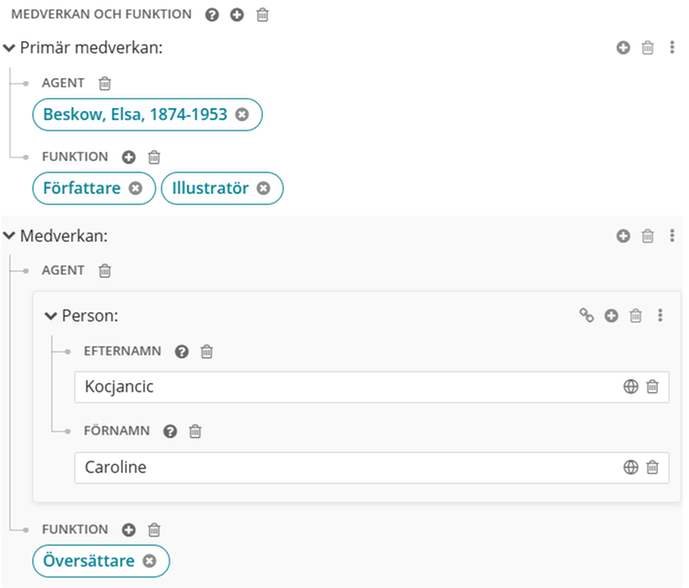Delete the Förnamn value Caroline

[652, 467]
